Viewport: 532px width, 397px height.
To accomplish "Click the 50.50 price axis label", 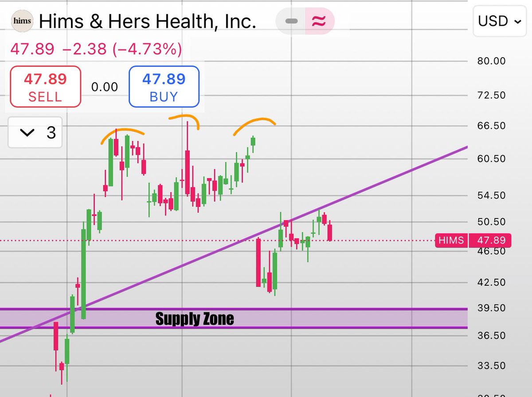I will (x=491, y=222).
